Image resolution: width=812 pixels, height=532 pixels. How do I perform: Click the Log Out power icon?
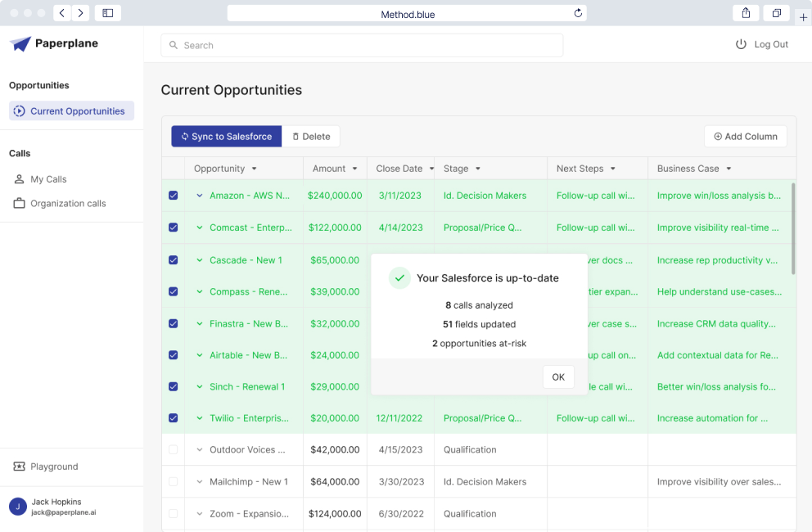pos(741,44)
